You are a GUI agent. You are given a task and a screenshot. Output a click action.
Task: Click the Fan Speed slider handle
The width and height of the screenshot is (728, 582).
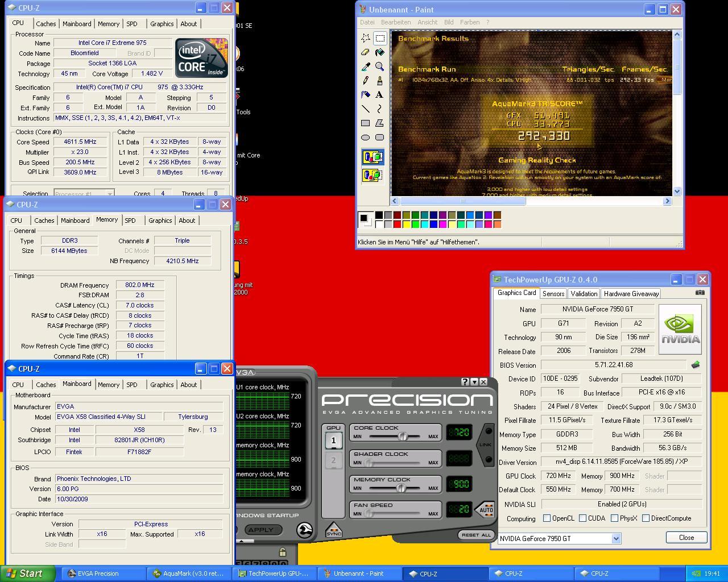click(x=370, y=513)
